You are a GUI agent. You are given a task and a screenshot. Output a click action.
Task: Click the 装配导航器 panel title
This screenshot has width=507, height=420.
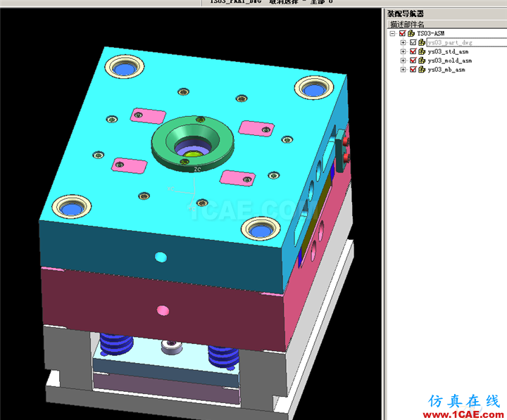406,13
